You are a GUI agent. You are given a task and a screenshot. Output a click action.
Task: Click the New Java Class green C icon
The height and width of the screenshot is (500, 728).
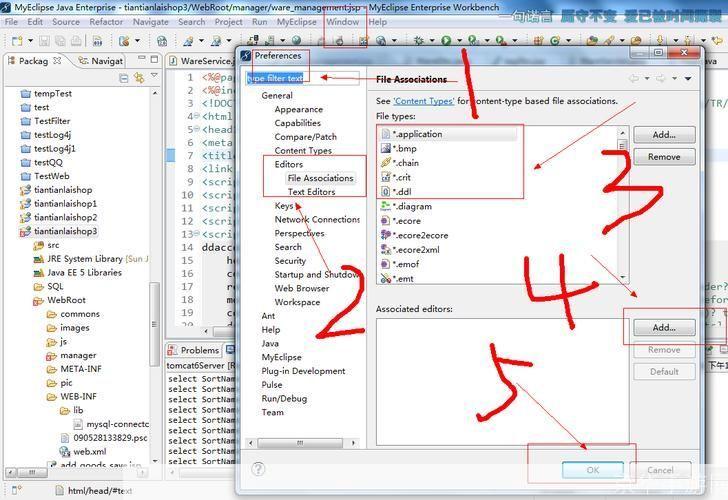(555, 41)
